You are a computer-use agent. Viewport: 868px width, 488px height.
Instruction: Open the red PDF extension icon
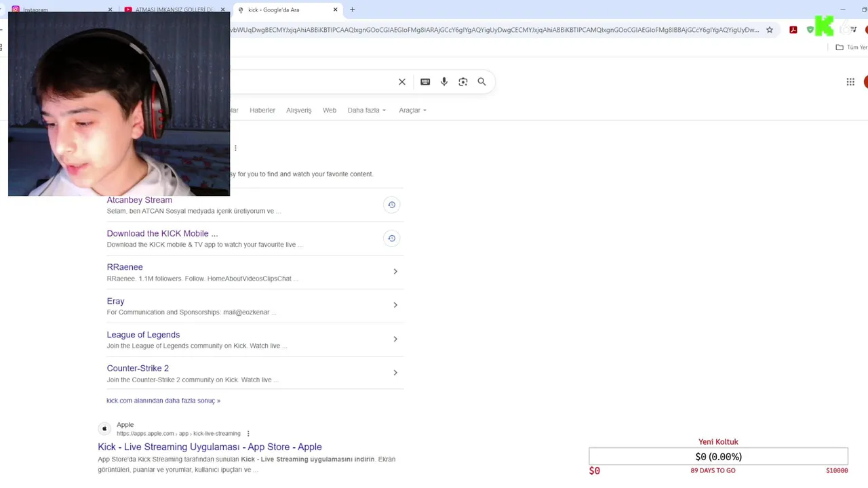point(793,30)
